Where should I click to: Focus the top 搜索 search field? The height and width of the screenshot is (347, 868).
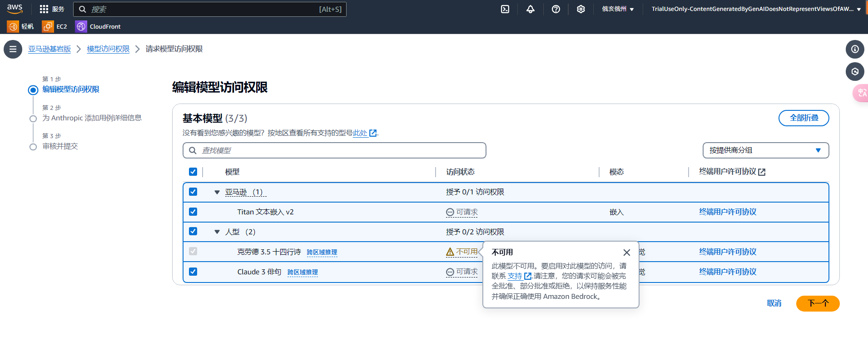click(210, 9)
